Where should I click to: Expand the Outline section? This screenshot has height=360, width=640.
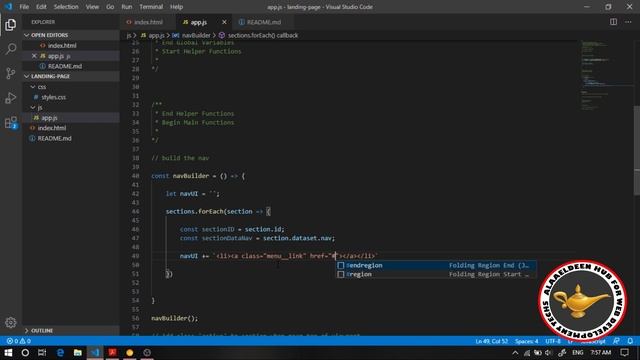click(71, 331)
